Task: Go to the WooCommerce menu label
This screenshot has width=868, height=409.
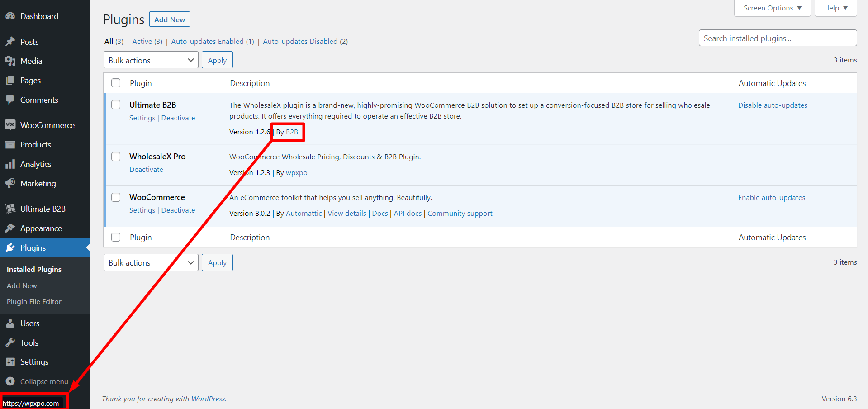Action: (x=47, y=125)
